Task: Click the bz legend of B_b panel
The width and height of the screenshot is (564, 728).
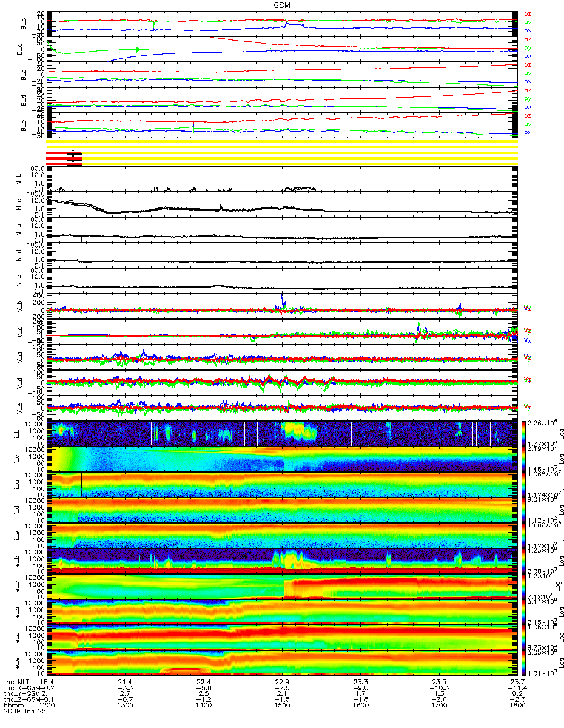Action: click(528, 14)
